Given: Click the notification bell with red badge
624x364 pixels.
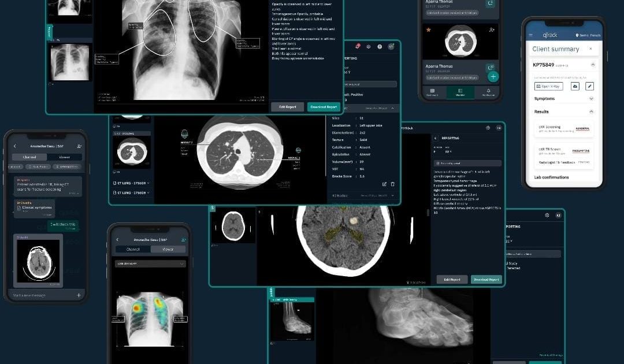Looking at the screenshot, I should tap(358, 46).
